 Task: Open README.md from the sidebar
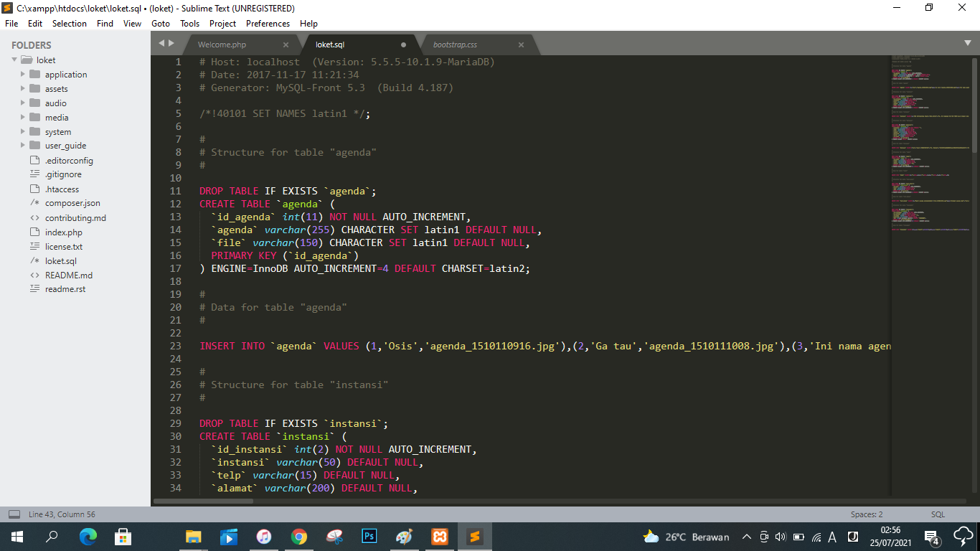69,275
